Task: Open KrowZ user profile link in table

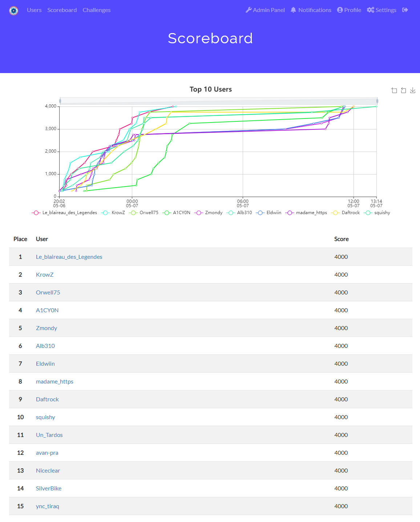Action: tap(45, 275)
